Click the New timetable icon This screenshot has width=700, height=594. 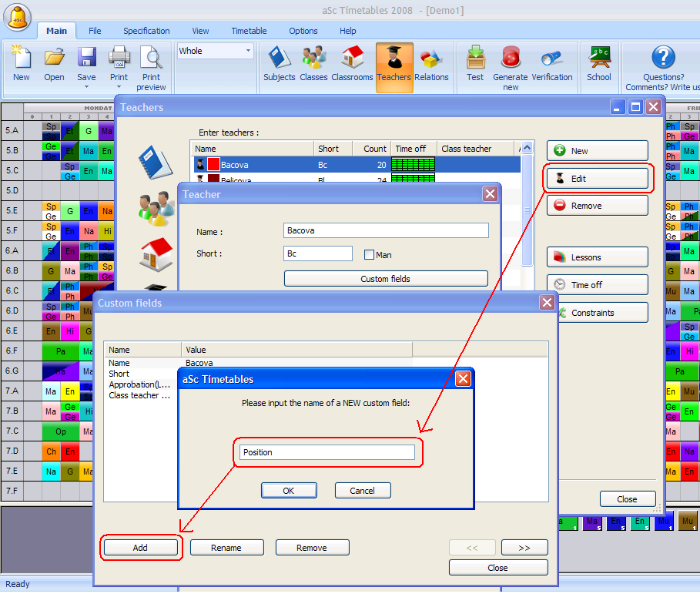click(x=22, y=59)
